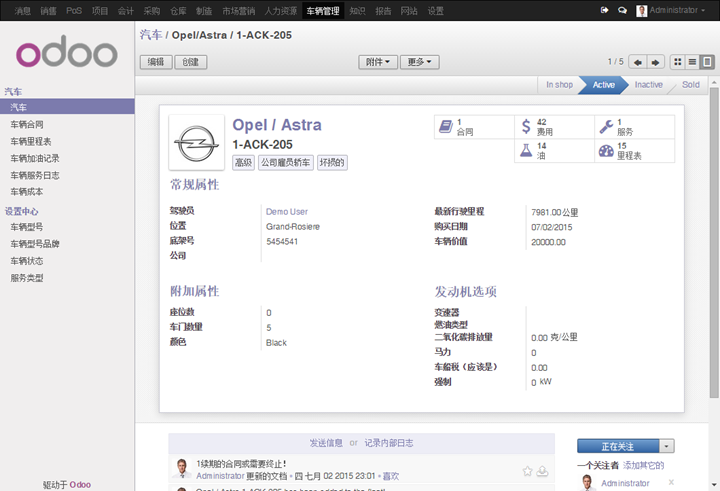The width and height of the screenshot is (720, 491).
Task: Open the Administrator user dropdown
Action: point(677,10)
